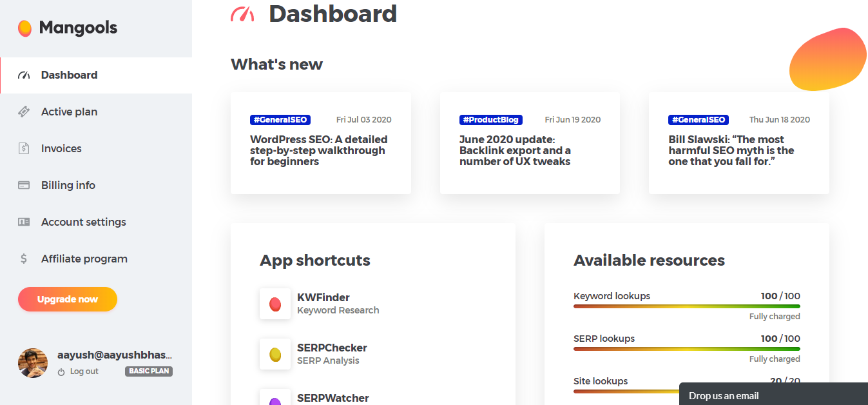Viewport: 868px width, 405px height.
Task: Click the What's new heading
Action: click(x=276, y=64)
